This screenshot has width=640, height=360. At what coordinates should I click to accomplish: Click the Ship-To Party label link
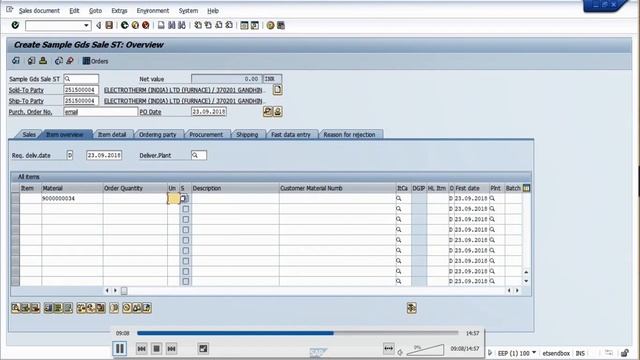[x=26, y=101]
